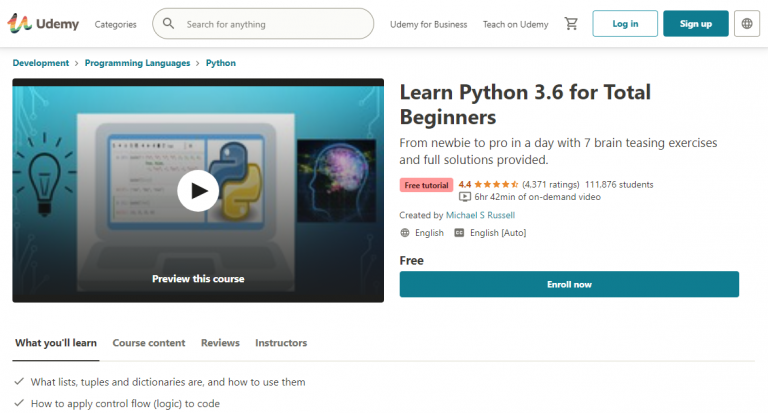Click the star rating icons

pos(496,184)
